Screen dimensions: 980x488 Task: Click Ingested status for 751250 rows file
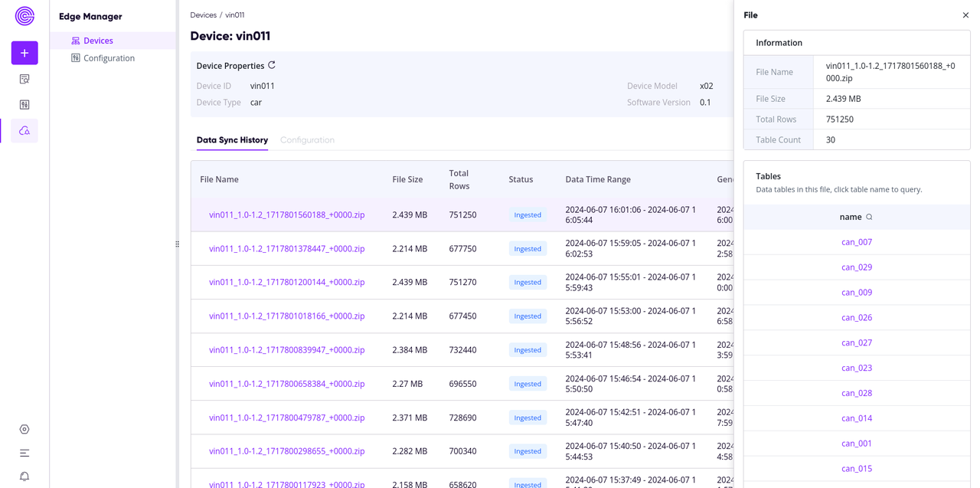pyautogui.click(x=528, y=215)
